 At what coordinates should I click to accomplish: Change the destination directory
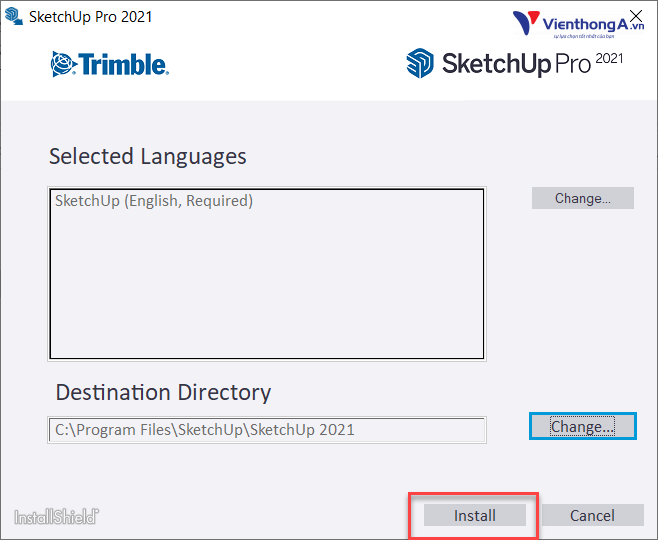pyautogui.click(x=582, y=426)
